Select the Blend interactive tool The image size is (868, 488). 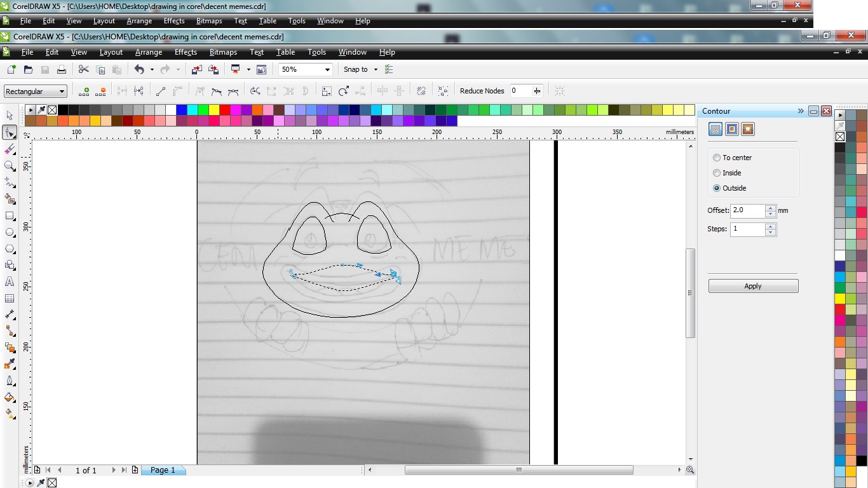coord(10,348)
